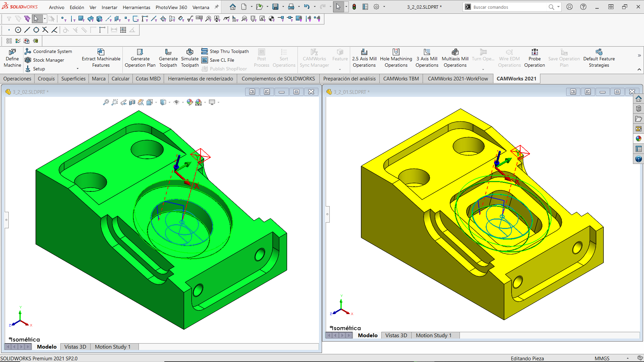Image resolution: width=644 pixels, height=362 pixels.
Task: Click Zoom to Fit icon
Action: [x=106, y=102]
